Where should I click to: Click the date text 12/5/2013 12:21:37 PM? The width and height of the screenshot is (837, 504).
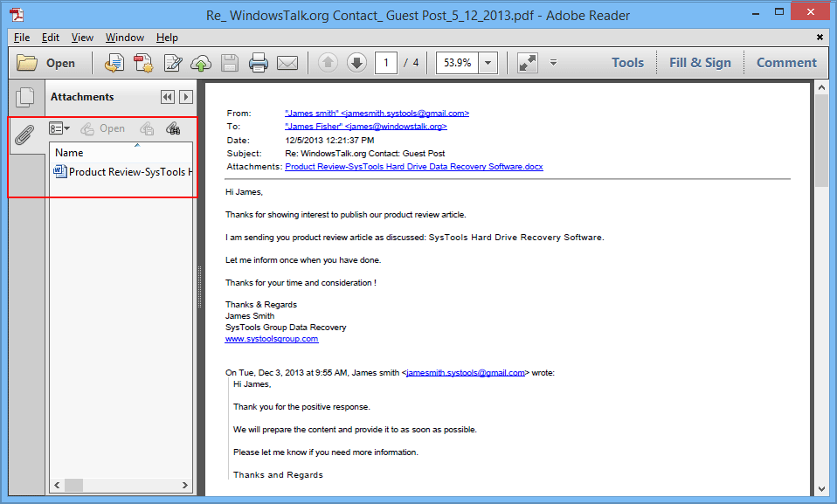click(x=329, y=141)
